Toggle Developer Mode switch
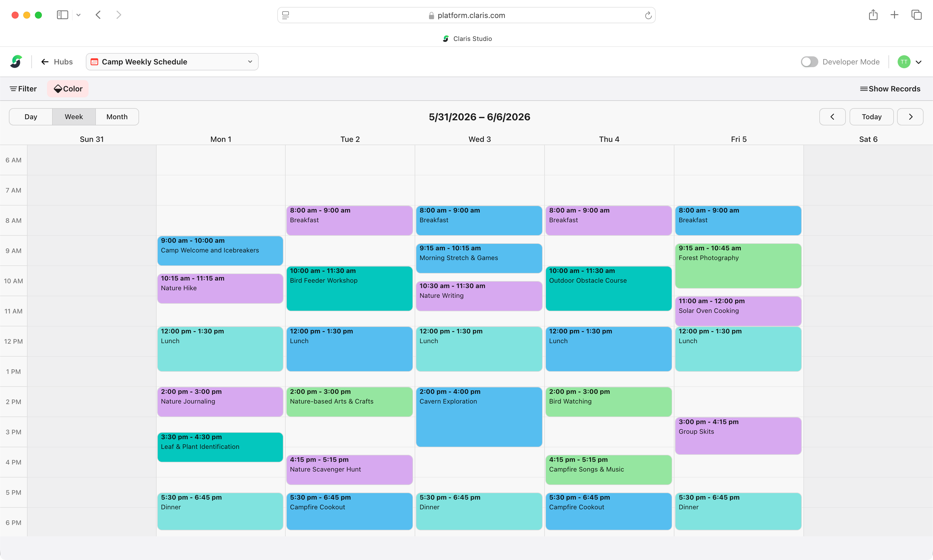The height and width of the screenshot is (560, 933). [809, 62]
